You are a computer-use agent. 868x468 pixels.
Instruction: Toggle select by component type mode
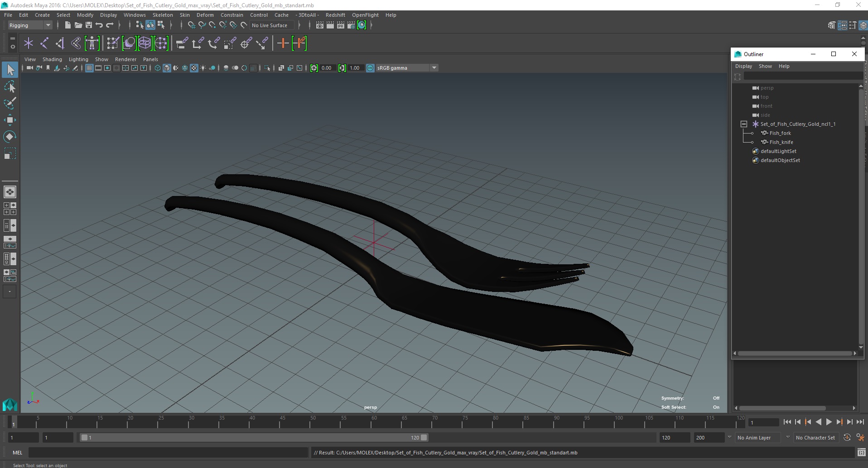[160, 25]
